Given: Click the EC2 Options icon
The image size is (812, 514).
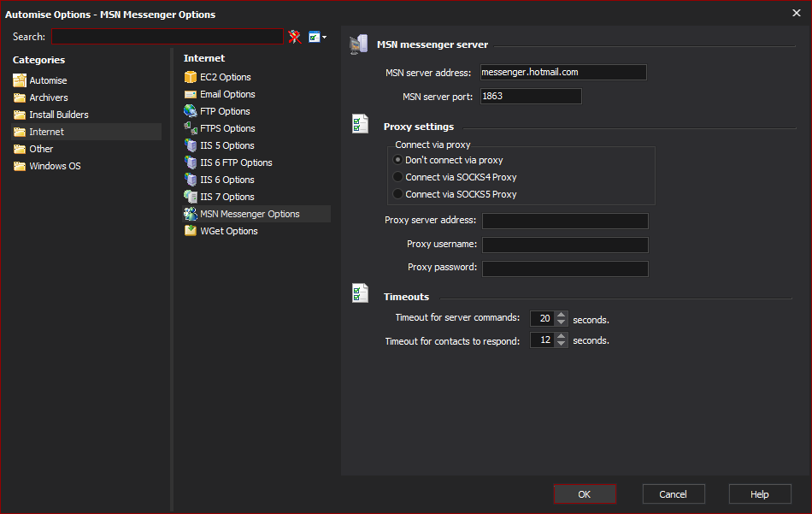Looking at the screenshot, I should 191,77.
